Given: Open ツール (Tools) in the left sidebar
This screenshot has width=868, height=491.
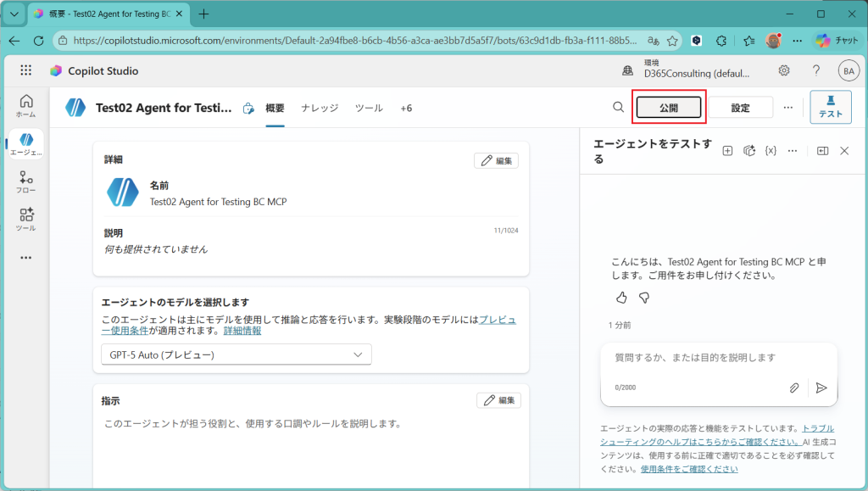Looking at the screenshot, I should click(x=25, y=219).
